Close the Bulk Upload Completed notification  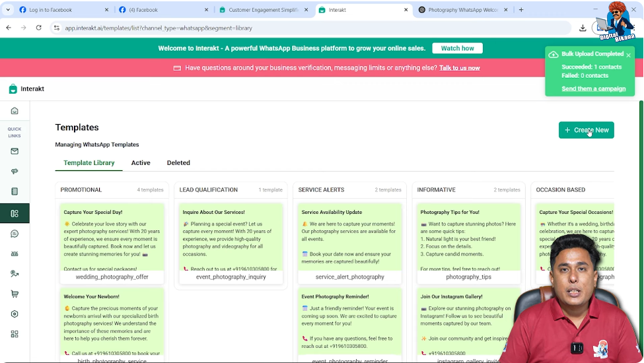coord(628,55)
